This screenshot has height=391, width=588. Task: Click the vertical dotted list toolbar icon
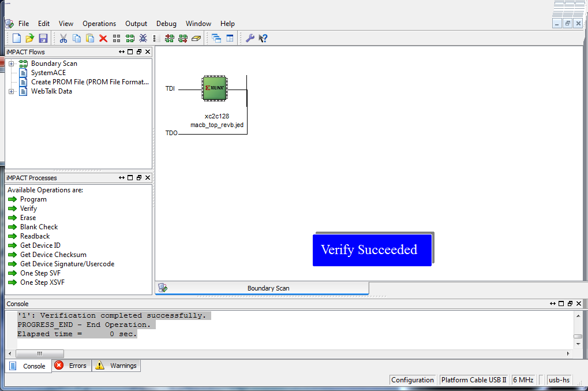click(155, 38)
